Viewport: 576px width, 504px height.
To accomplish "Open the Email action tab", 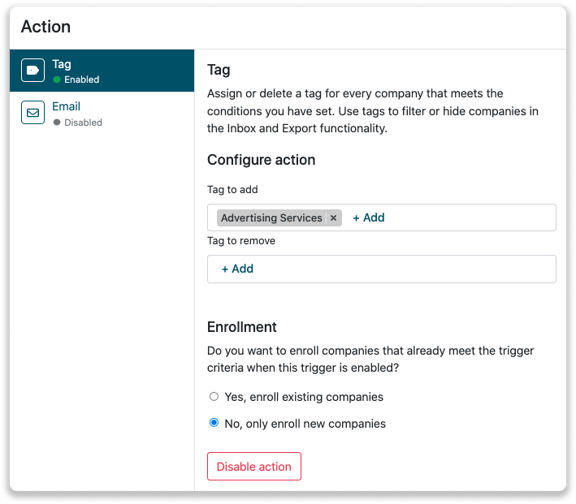I will (102, 113).
